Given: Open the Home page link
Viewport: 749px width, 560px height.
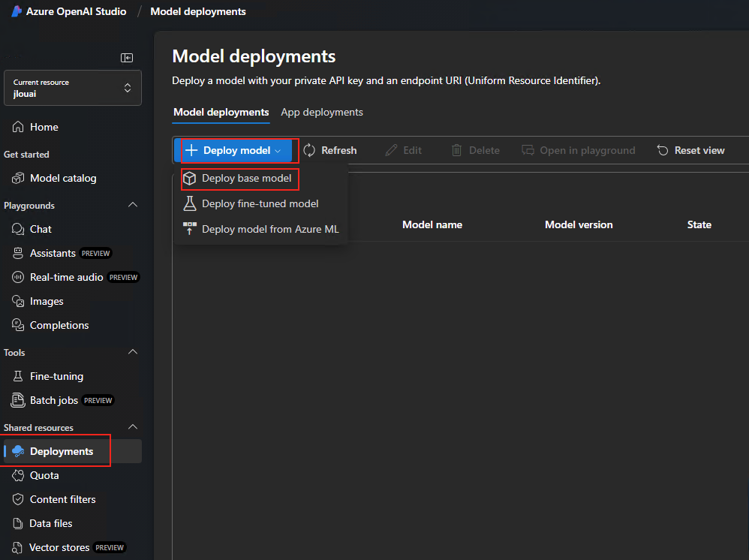Looking at the screenshot, I should pyautogui.click(x=44, y=127).
